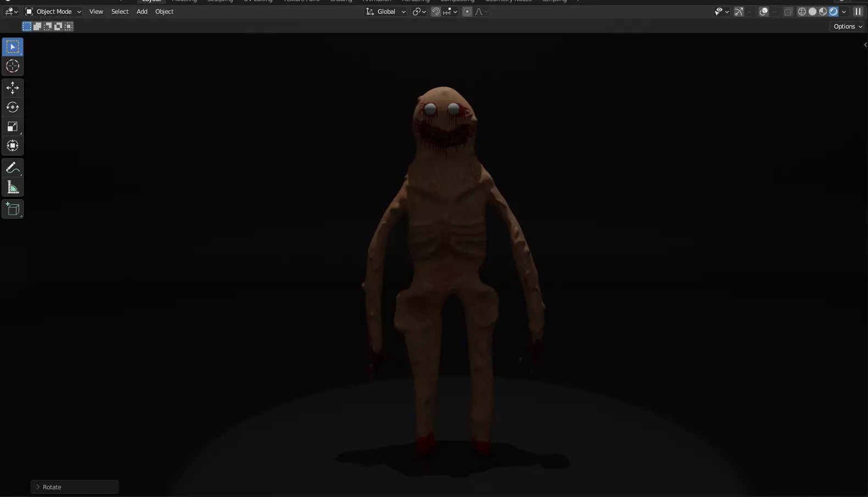Select the Measure ruler tool

[x=13, y=187]
